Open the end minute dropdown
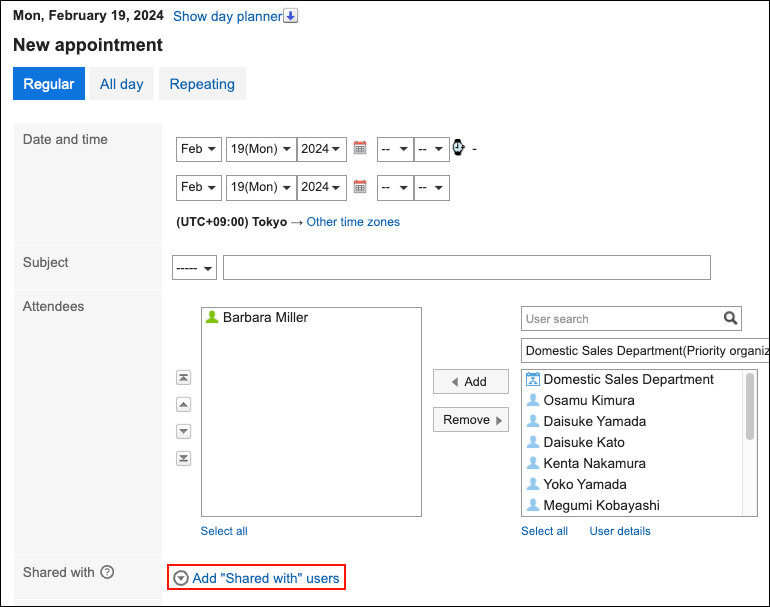 [x=432, y=188]
